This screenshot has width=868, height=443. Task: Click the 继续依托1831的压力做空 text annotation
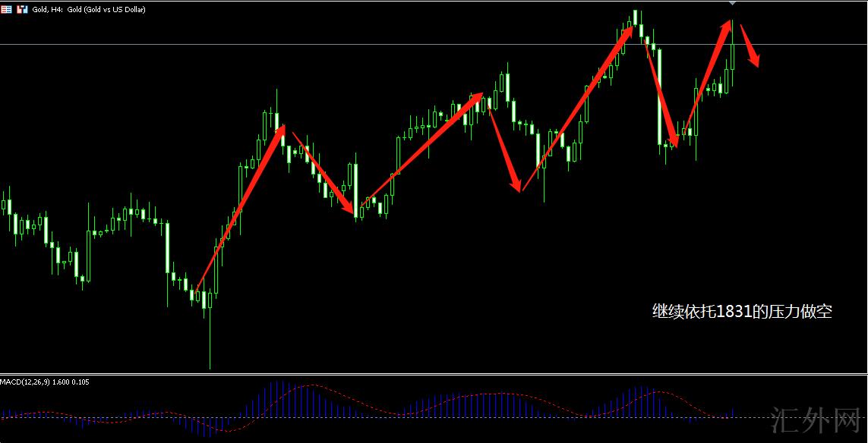click(742, 311)
